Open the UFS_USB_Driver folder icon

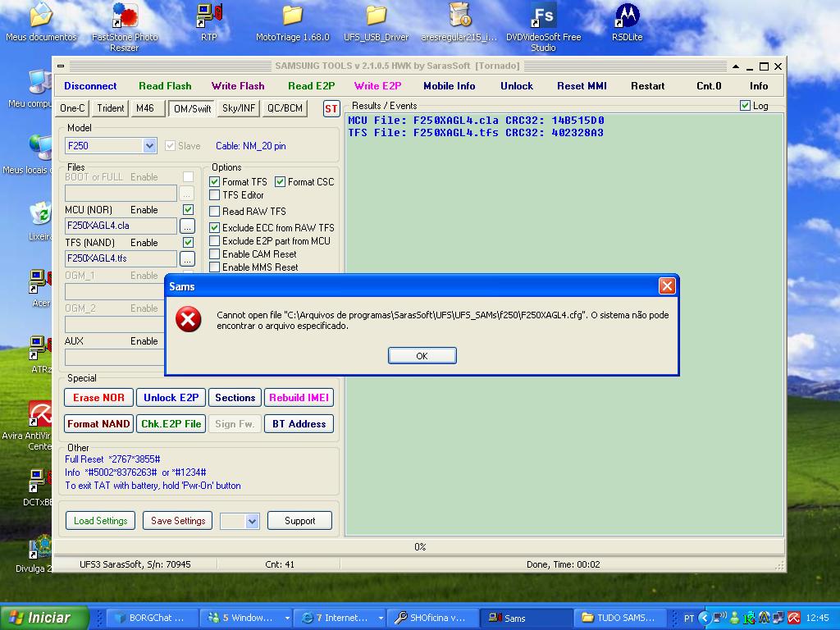pyautogui.click(x=376, y=21)
